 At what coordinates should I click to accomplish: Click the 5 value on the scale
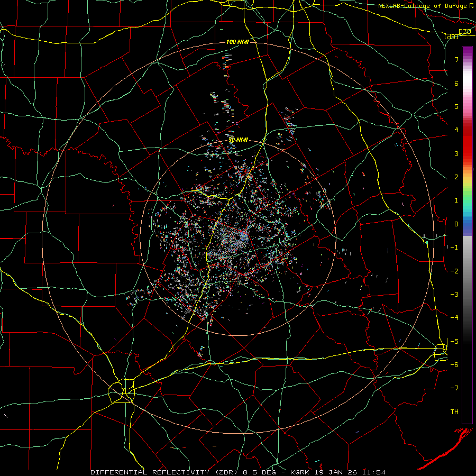[x=456, y=106]
